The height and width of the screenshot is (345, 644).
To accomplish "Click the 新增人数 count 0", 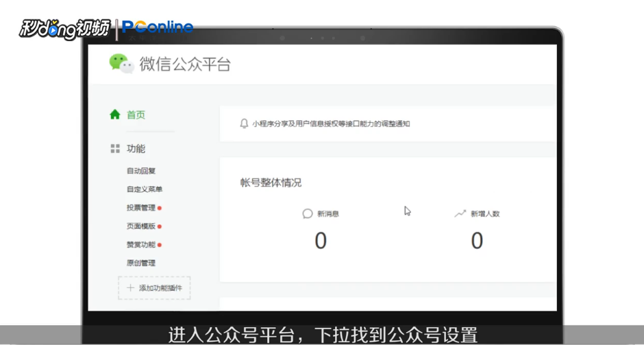I will click(477, 241).
